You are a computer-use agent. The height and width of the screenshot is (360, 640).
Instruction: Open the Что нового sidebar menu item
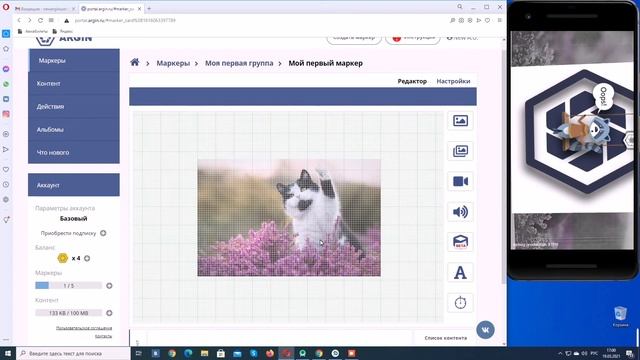(x=74, y=152)
